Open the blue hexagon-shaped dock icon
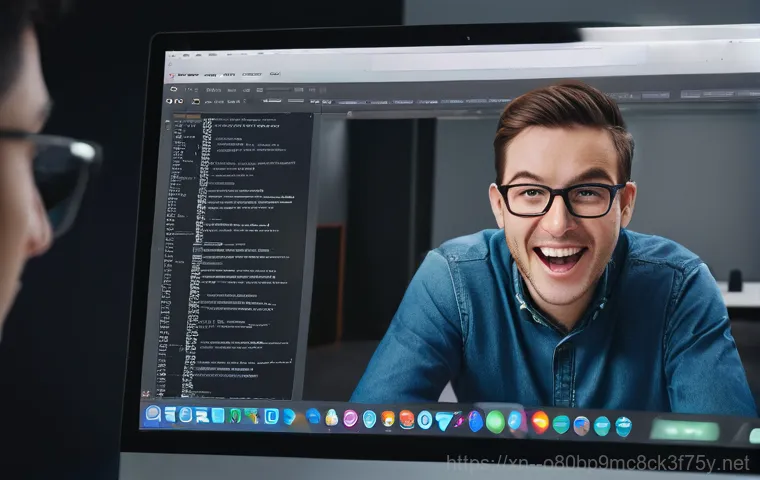The width and height of the screenshot is (760, 480). [x=289, y=416]
